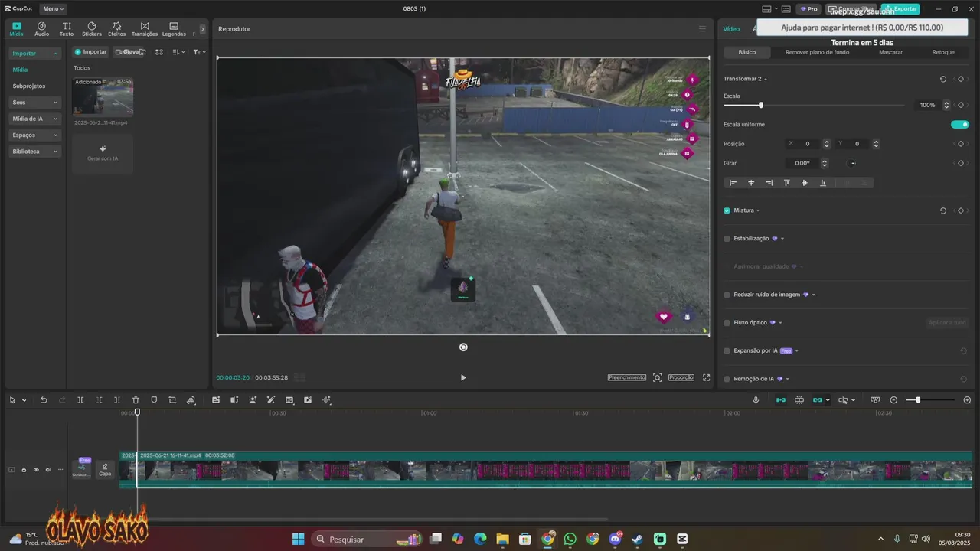This screenshot has width=980, height=551.
Task: Click the track more options dots
Action: [60, 470]
